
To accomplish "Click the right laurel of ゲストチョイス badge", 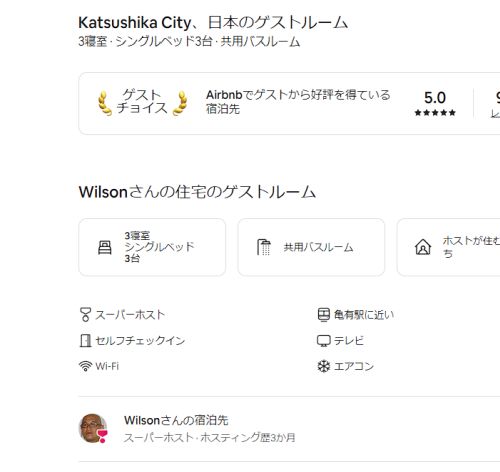I will (180, 103).
